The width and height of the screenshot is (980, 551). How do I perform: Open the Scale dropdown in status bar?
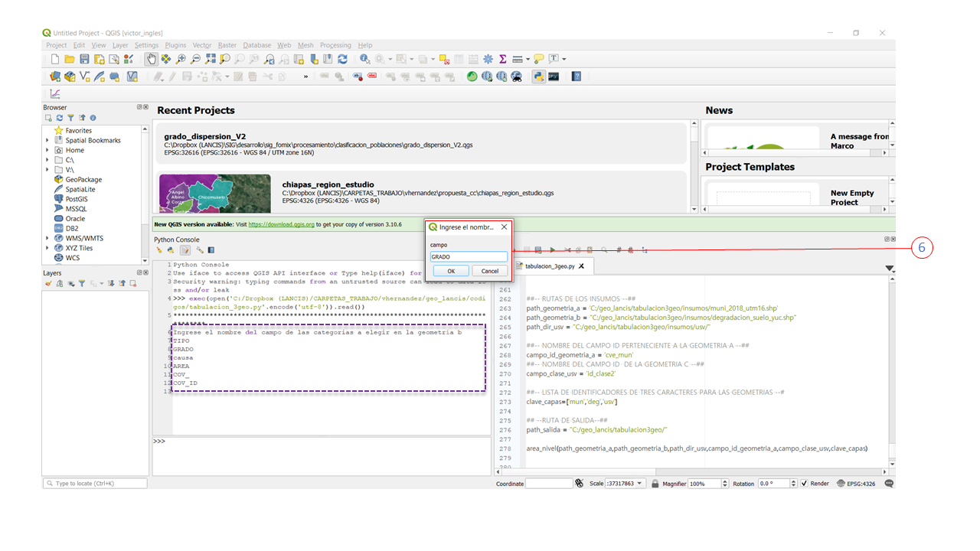pos(639,484)
